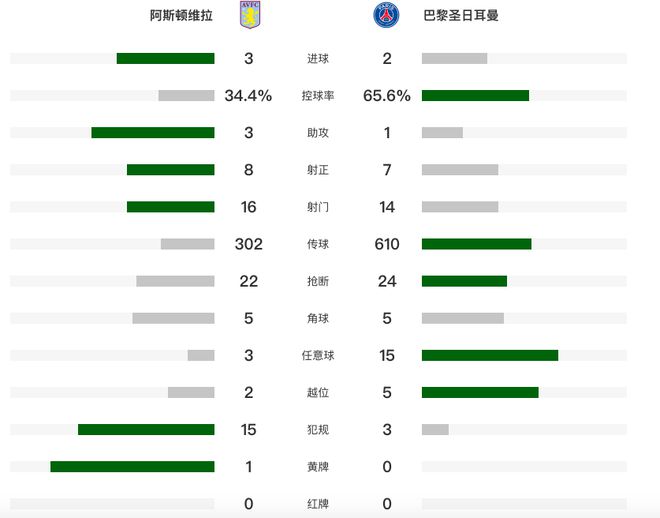This screenshot has width=660, height=518.
Task: Open the 巴黎圣日耳曼 team name link
Action: click(461, 16)
